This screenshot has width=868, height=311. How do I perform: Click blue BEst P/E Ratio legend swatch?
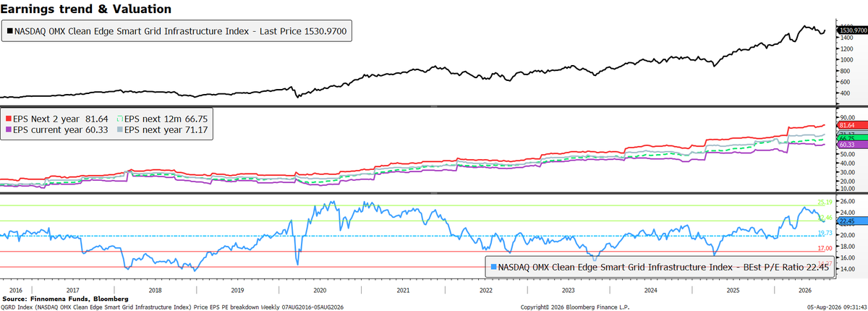[x=494, y=267]
